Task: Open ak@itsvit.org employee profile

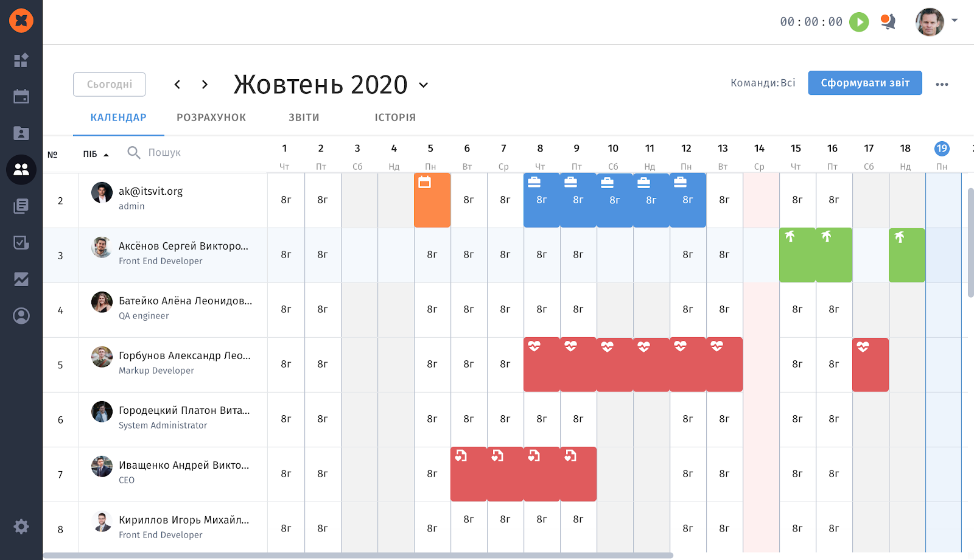Action: 150,191
